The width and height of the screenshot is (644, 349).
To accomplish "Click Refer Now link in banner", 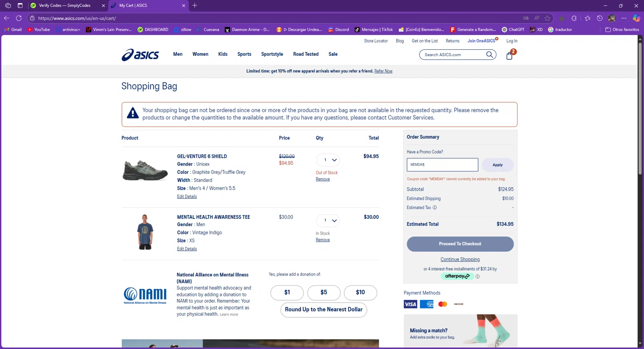I will tap(383, 71).
